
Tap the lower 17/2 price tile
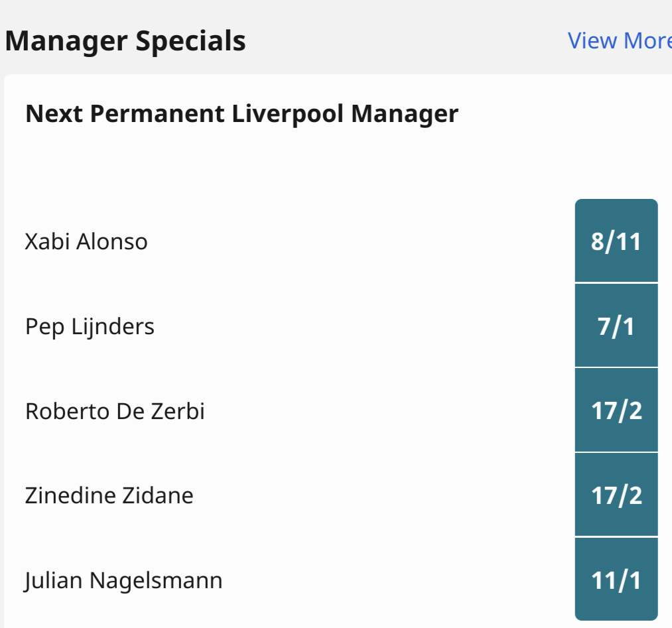coord(616,495)
